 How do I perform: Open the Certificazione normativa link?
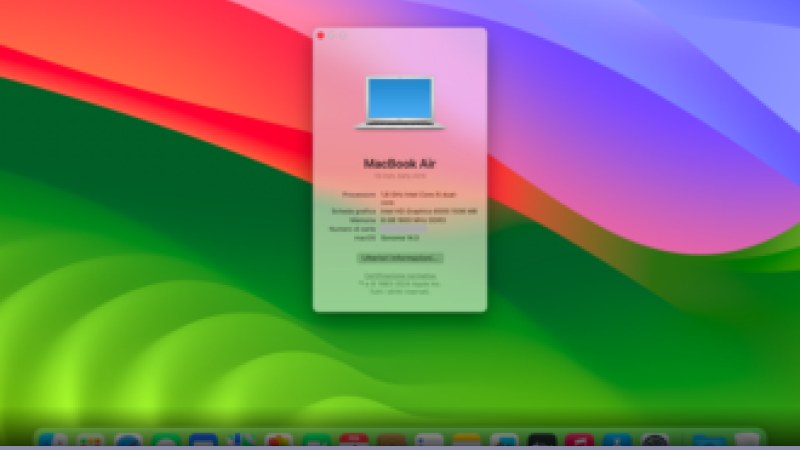click(x=399, y=276)
